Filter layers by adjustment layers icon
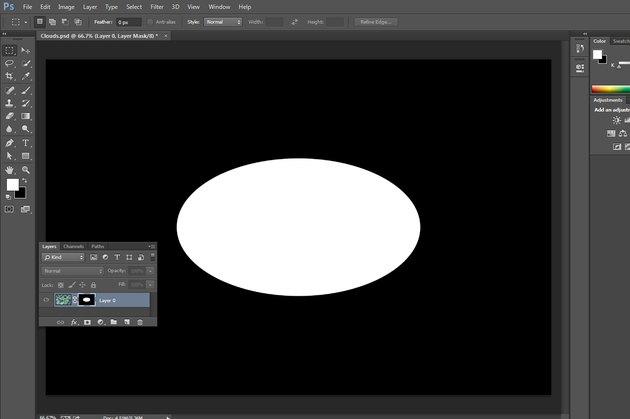This screenshot has width=630, height=419. pos(105,257)
